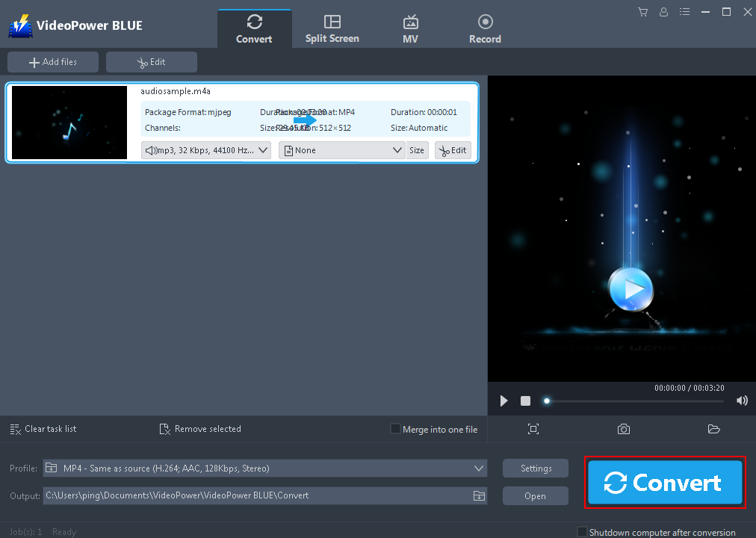Enable Merge into one file
Image resolution: width=756 pixels, height=538 pixels.
click(394, 428)
